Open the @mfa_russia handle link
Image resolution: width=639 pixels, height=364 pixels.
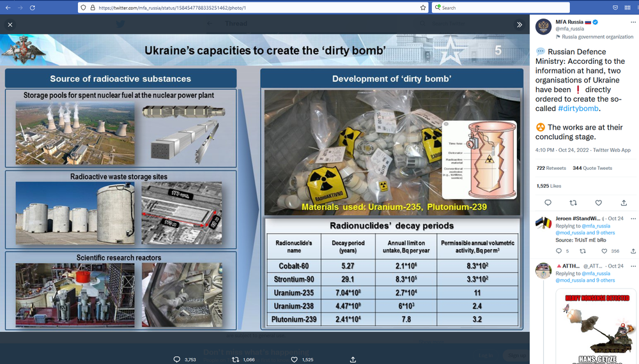coord(570,29)
